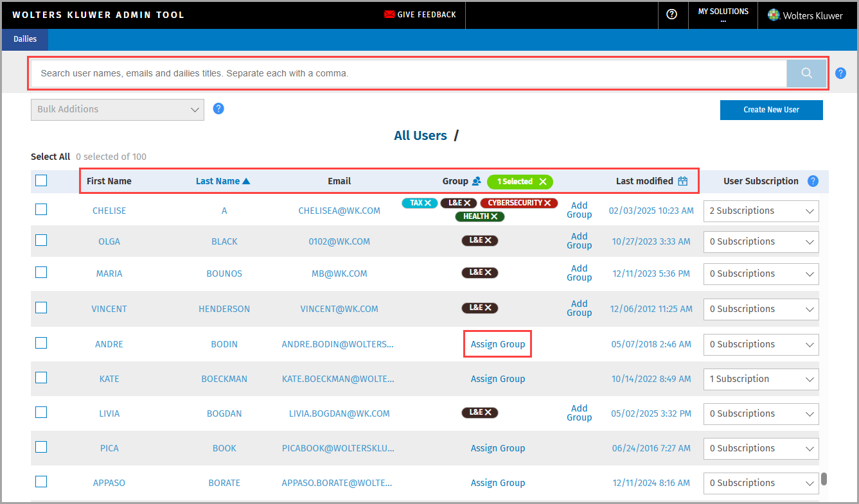Expand Pica Book's subscriptions dropdown
The image size is (859, 504).
point(761,448)
